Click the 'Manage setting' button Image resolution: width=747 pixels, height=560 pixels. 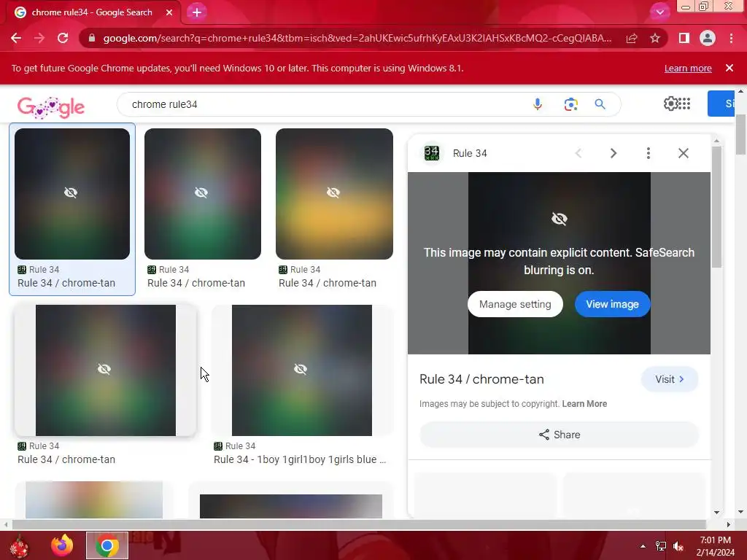[515, 304]
